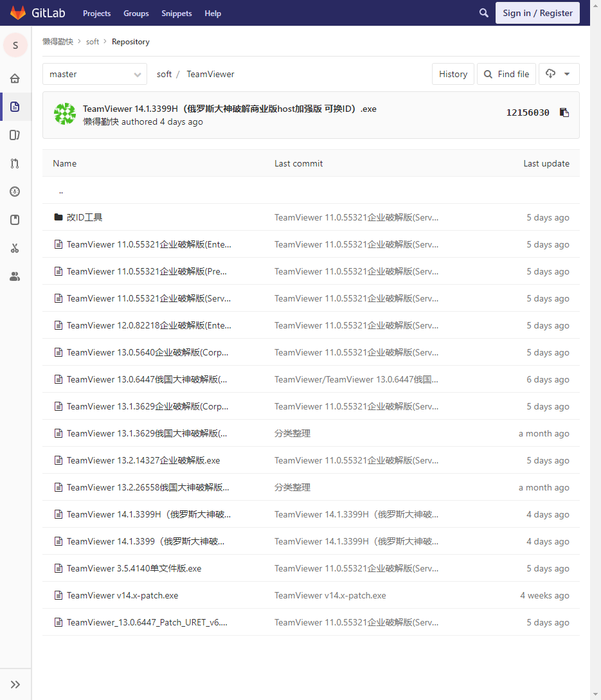
Task: Click file icon of TeamViewer v14.x-patch.exe
Action: (x=58, y=595)
